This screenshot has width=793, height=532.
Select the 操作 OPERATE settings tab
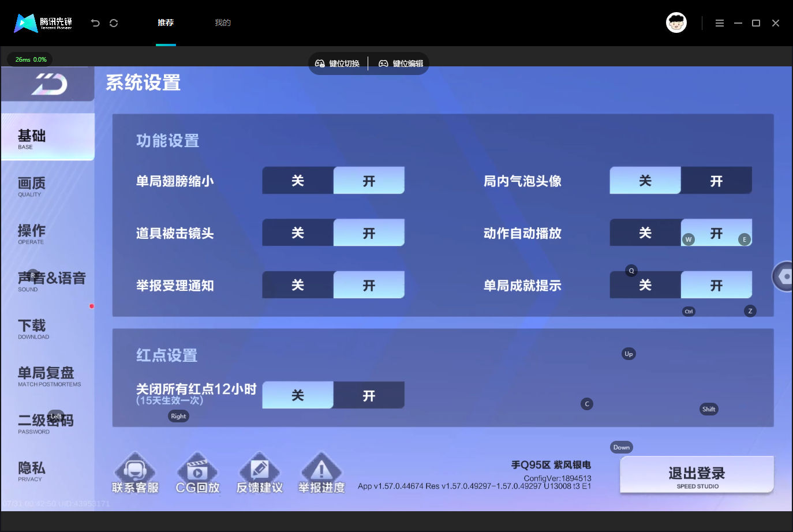(48, 234)
